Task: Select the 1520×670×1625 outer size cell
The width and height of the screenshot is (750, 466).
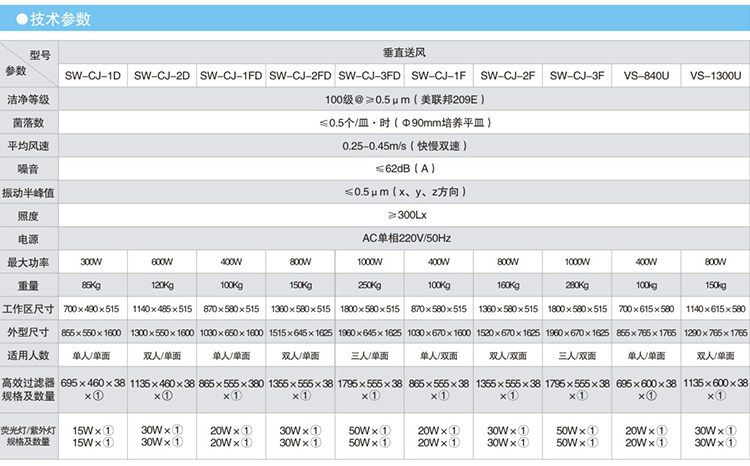Action: click(508, 333)
